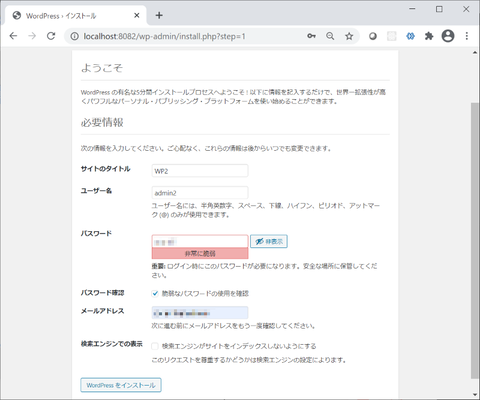The width and height of the screenshot is (480, 400).
Task: Click the 非常に脆弱 strength indicator
Action: coord(200,254)
